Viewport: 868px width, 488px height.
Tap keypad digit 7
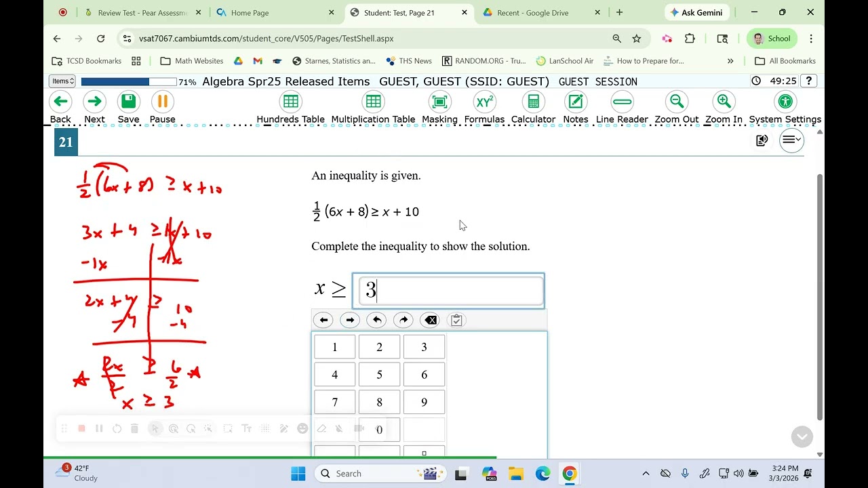click(x=334, y=403)
